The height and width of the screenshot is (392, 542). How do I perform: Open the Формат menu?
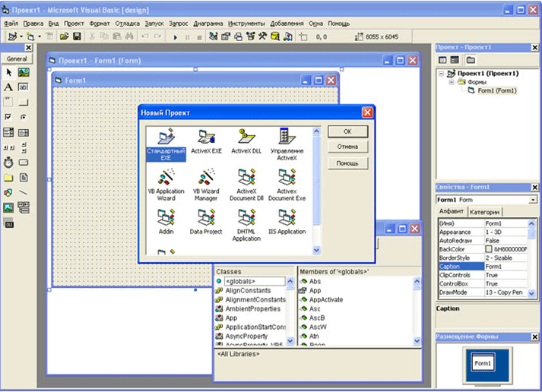coord(100,24)
